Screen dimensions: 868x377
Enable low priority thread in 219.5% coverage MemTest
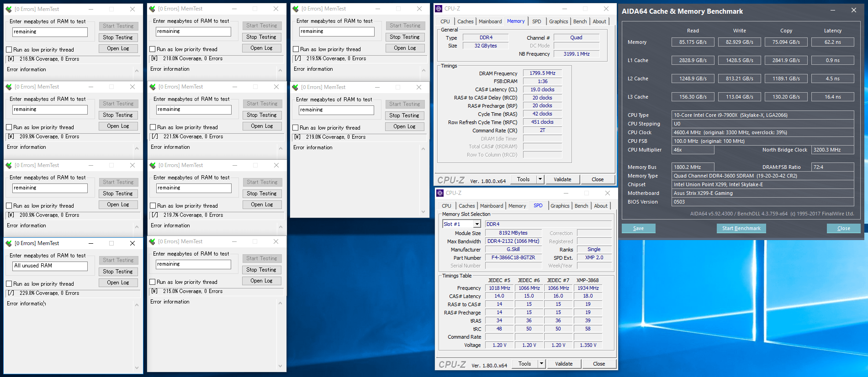296,49
